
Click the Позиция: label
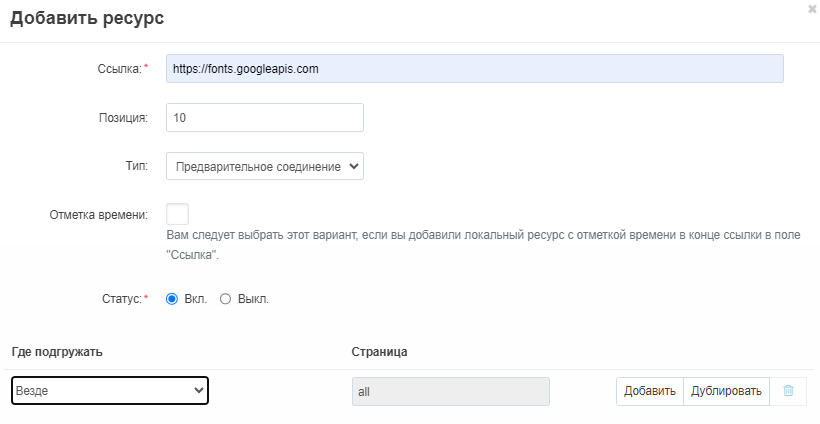click(123, 118)
